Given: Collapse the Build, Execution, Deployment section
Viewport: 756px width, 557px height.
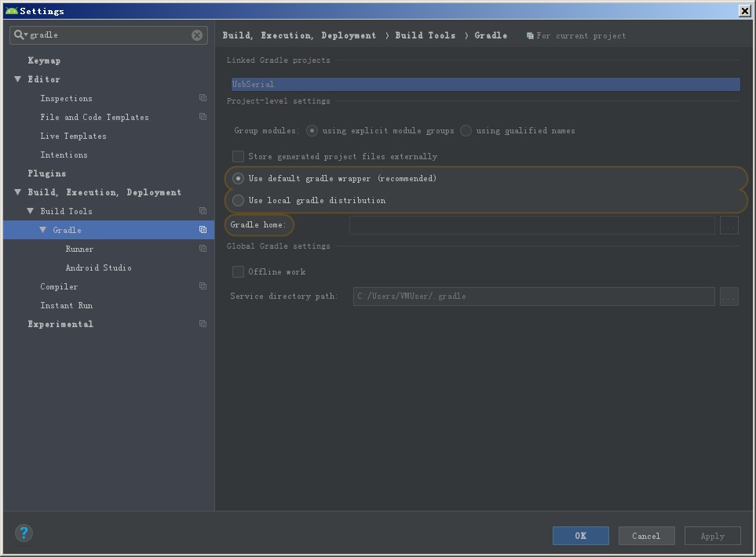Looking at the screenshot, I should pos(18,192).
